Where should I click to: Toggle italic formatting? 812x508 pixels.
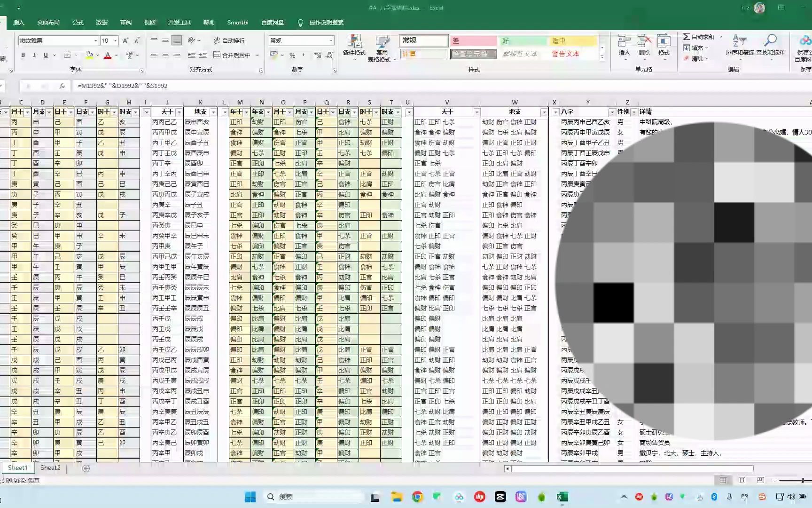click(34, 55)
